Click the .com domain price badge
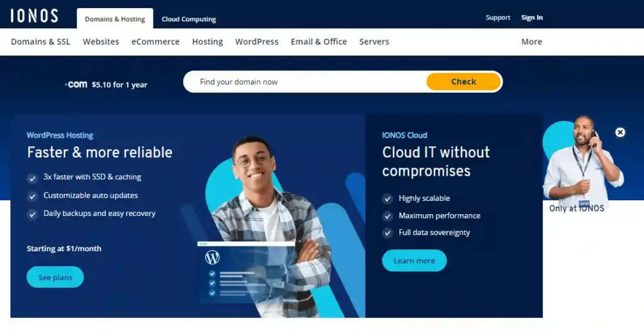Viewport: 644px width, 330px height. 106,84
